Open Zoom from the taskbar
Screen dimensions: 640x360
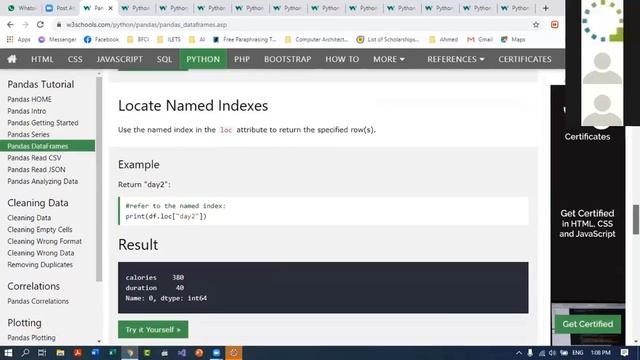(216, 353)
